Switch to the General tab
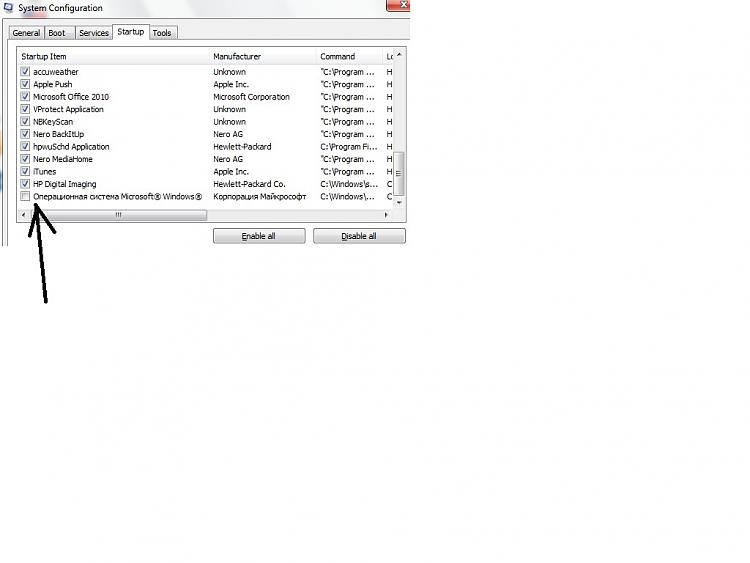Image resolution: width=750 pixels, height=563 pixels. 26,33
